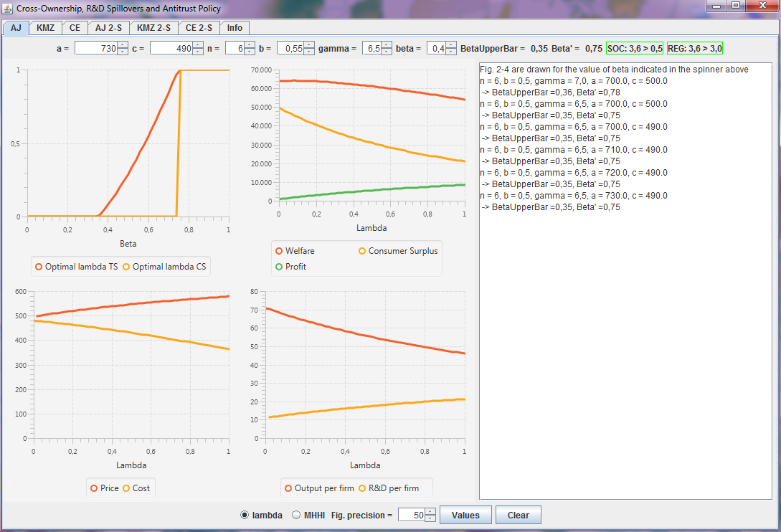Switch to the KMZ tab
This screenshot has height=532, width=781.
pos(45,28)
